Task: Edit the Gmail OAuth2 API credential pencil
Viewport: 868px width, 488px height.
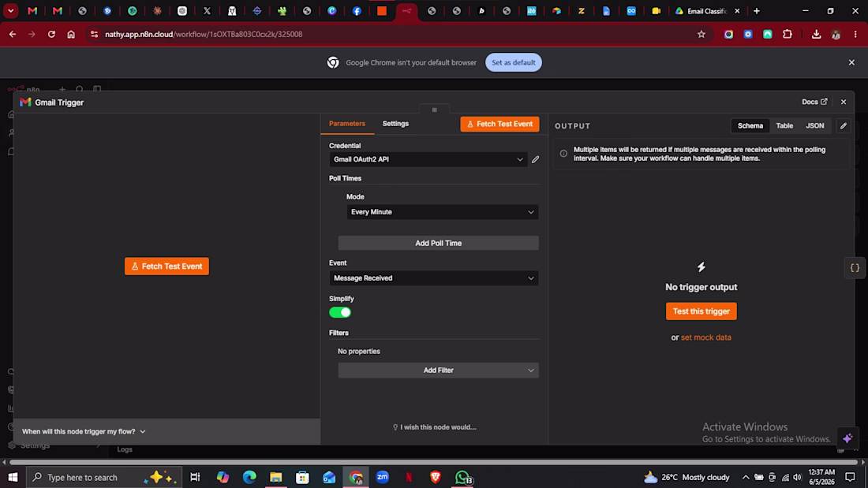Action: pyautogui.click(x=535, y=159)
